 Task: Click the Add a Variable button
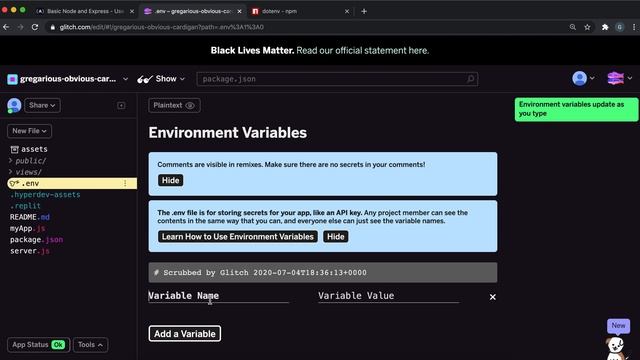(x=185, y=333)
